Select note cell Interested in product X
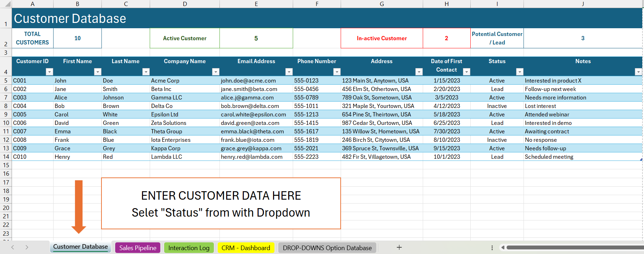Screen dimensions: 644x254 tap(583, 80)
